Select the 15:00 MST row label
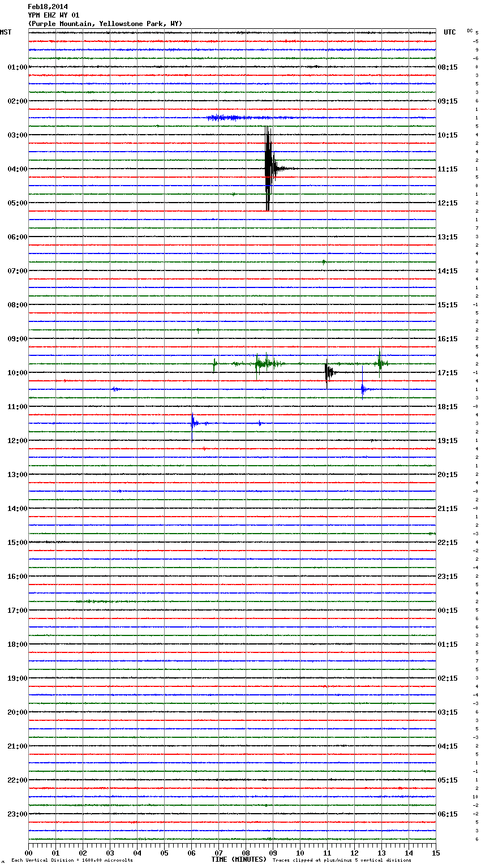 [x=18, y=543]
